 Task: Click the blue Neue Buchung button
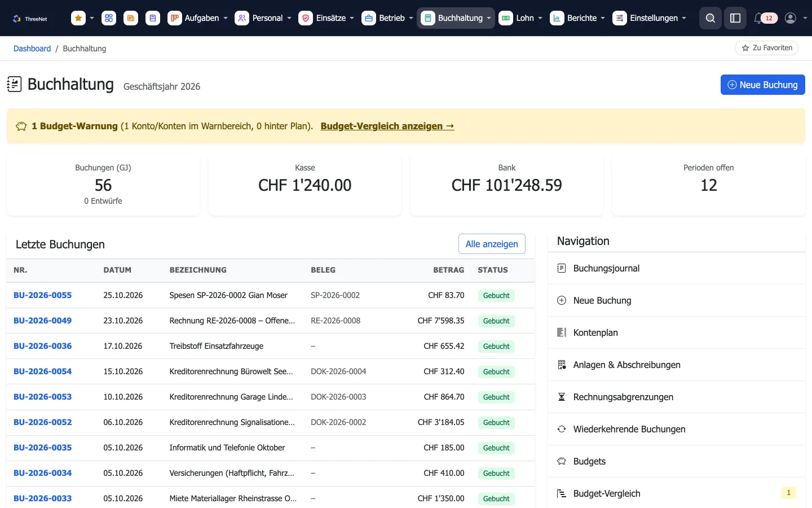point(762,85)
